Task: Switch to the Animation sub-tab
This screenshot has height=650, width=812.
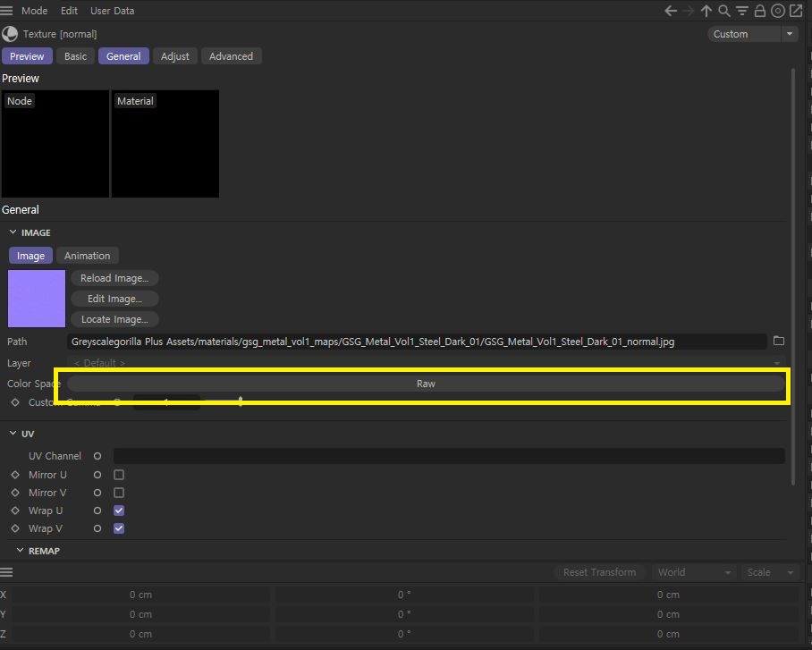Action: (x=87, y=256)
